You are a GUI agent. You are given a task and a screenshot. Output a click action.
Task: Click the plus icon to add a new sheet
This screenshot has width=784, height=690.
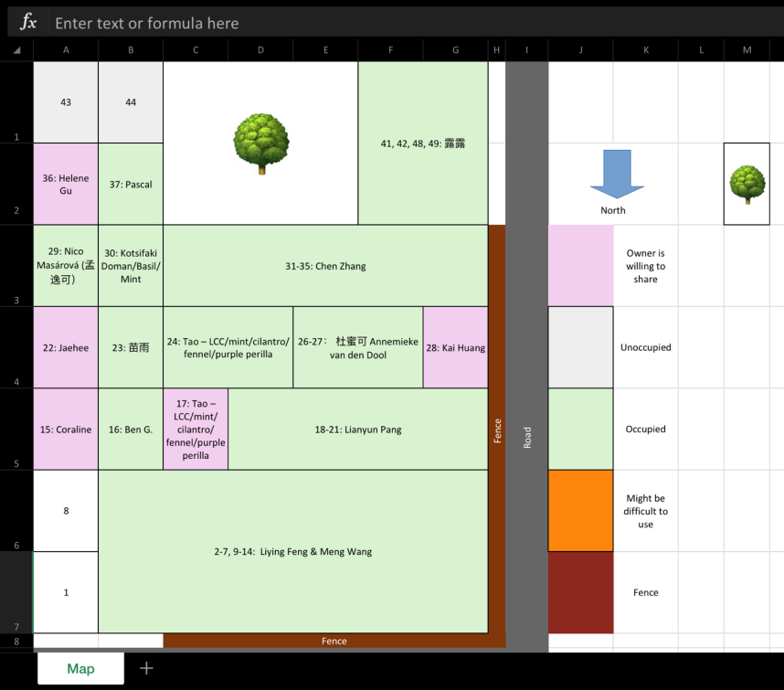pyautogui.click(x=145, y=668)
